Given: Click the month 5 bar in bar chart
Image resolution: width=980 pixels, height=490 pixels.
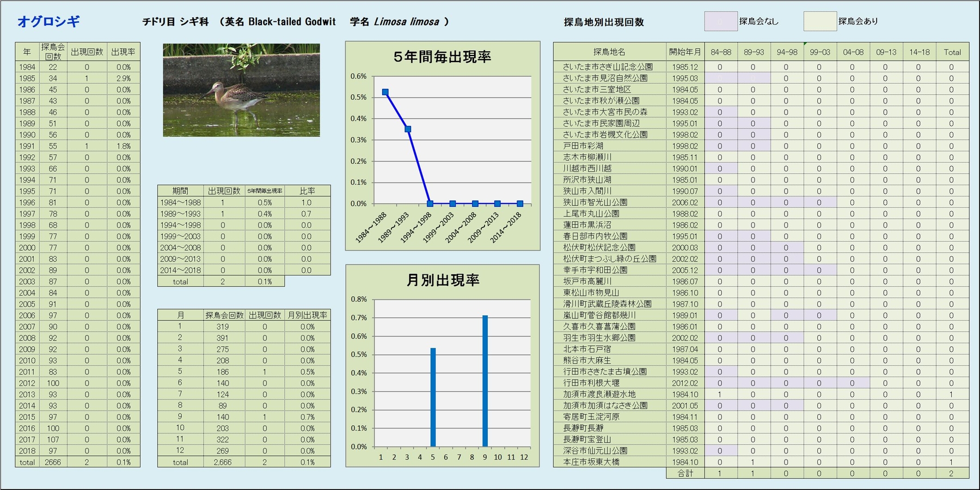Looking at the screenshot, I should 433,397.
